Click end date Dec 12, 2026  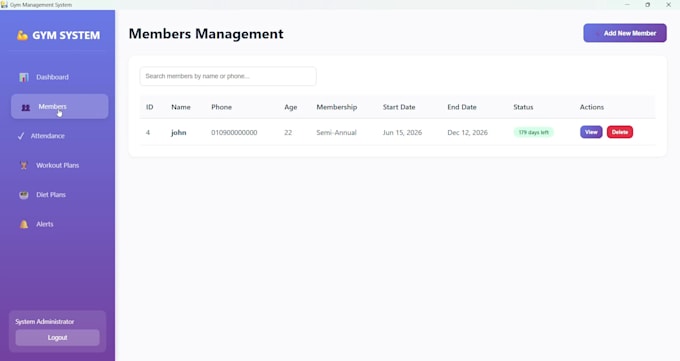[468, 132]
